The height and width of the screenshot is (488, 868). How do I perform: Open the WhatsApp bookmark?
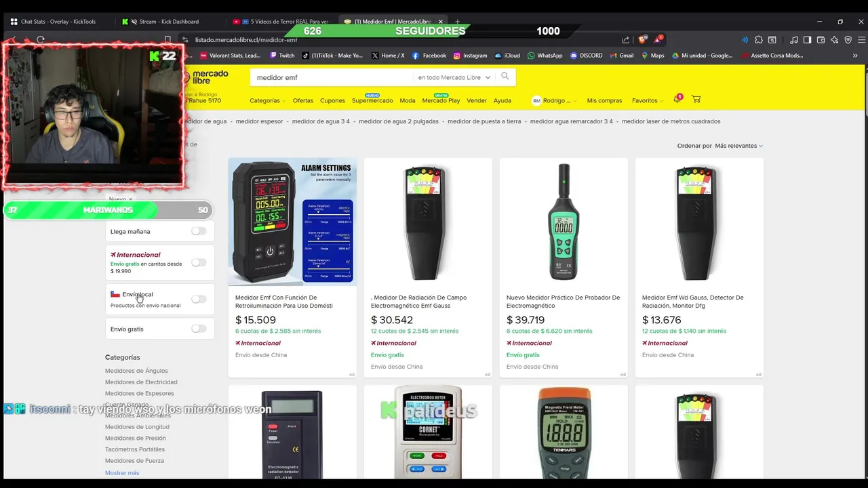tap(545, 56)
